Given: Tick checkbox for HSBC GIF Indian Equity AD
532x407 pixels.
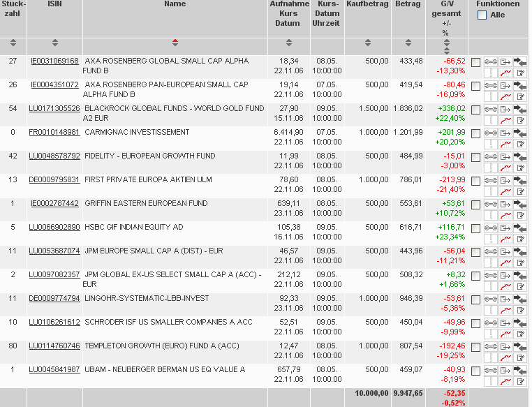Looking at the screenshot, I should 475,228.
